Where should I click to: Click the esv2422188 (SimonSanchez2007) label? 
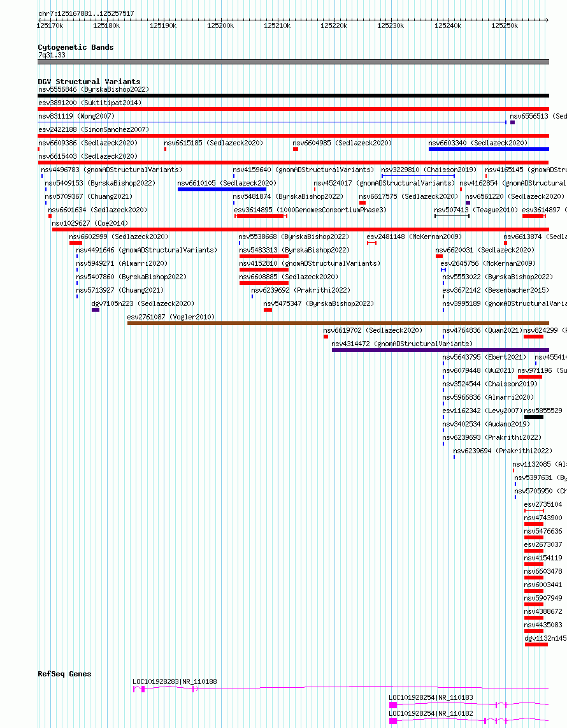tap(94, 129)
